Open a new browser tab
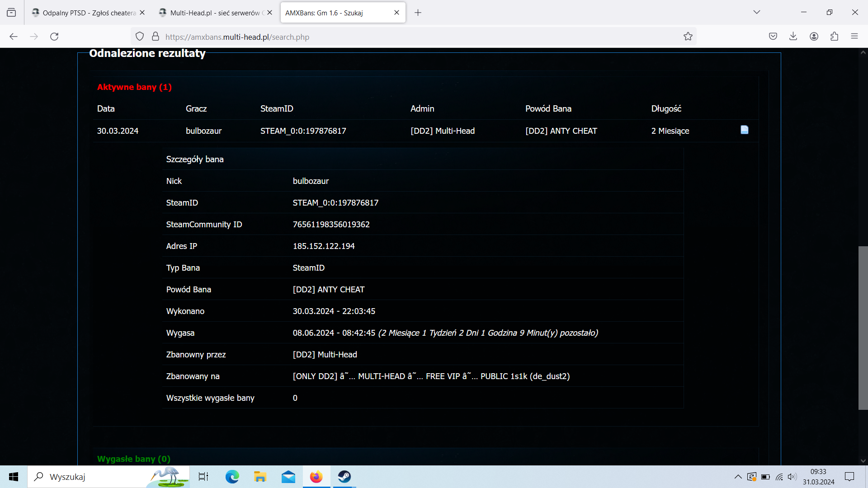The width and height of the screenshot is (868, 488). coord(418,13)
